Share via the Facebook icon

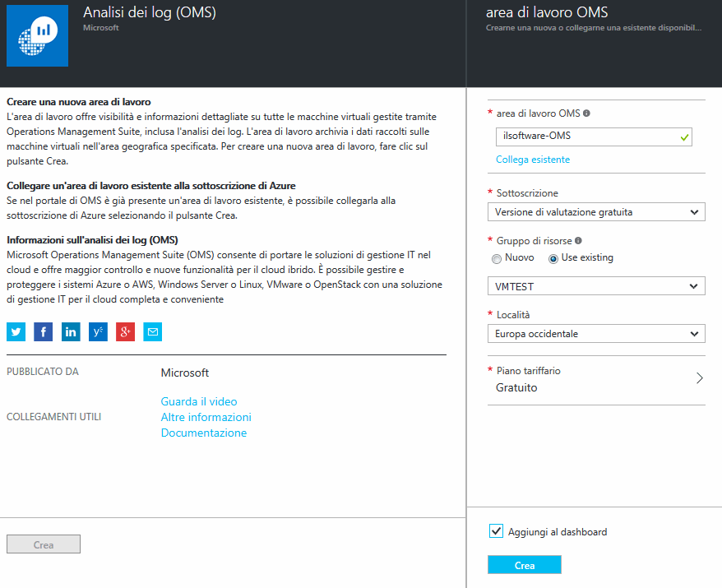(x=44, y=331)
